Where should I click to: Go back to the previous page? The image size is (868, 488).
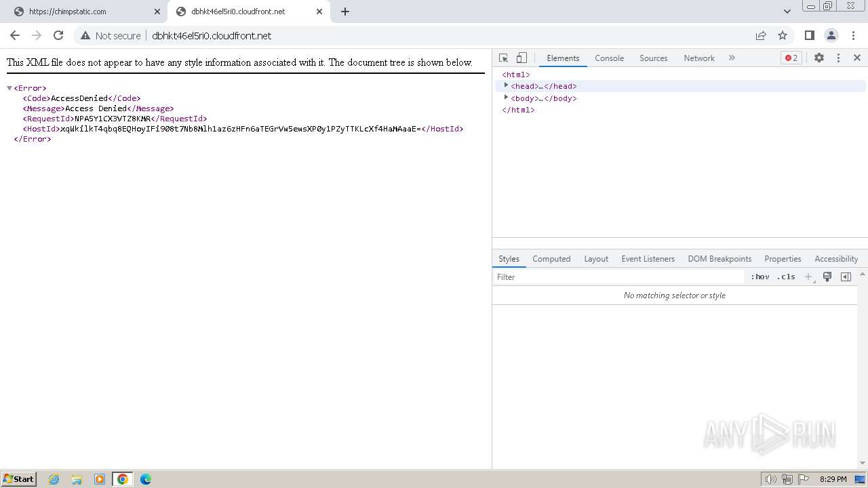pyautogui.click(x=15, y=35)
